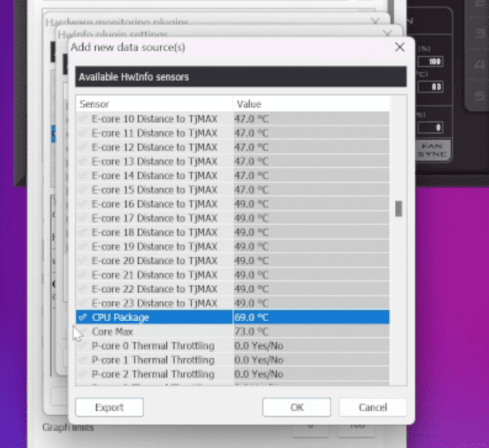Select E-core 20 Distance to TjMAX row

232,261
